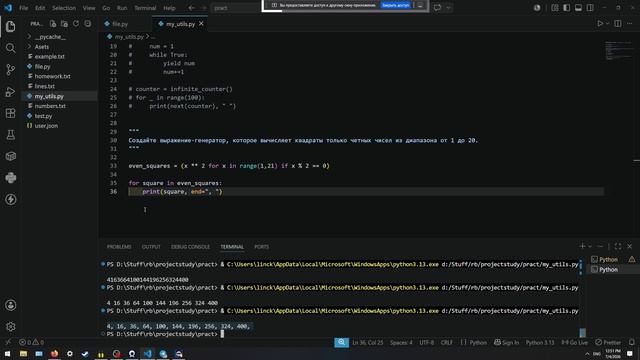Screen dimensions: 640x360
Task: Open the Edit menu
Action: (40, 8)
